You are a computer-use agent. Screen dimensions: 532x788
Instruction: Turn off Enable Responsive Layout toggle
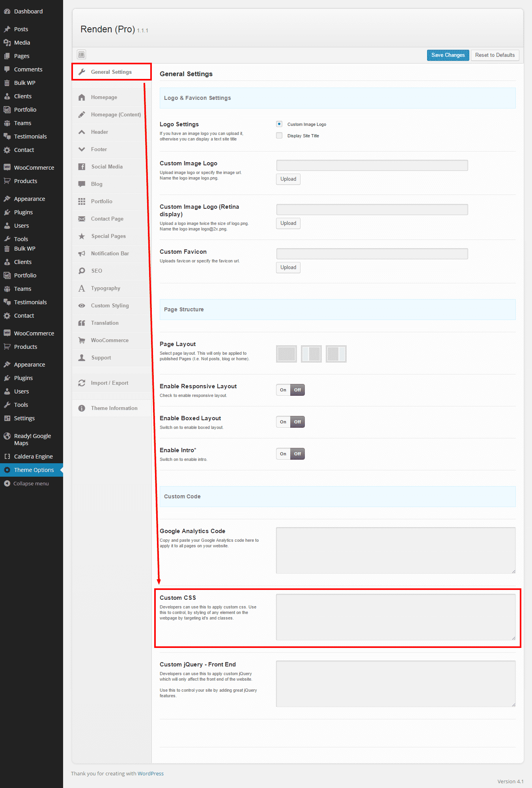pyautogui.click(x=297, y=390)
